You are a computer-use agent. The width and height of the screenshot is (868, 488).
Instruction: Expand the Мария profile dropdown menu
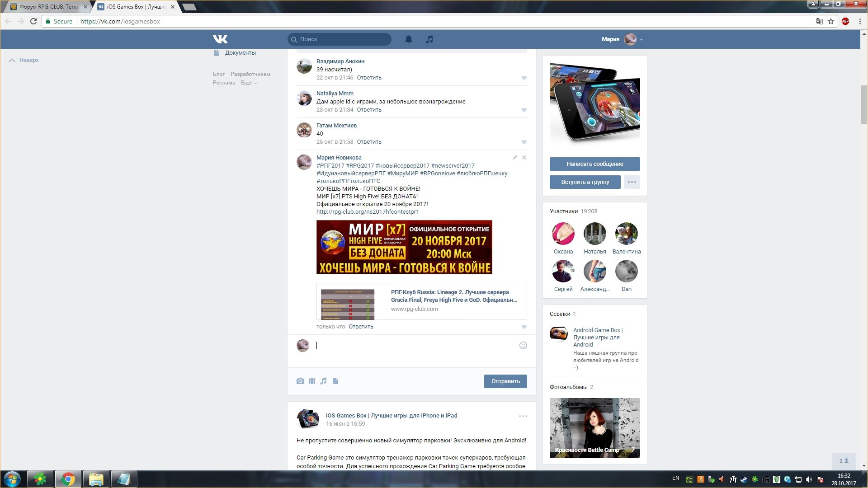click(x=642, y=39)
